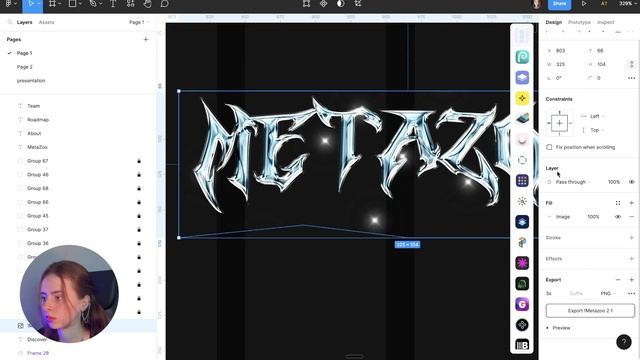Unlock the Group 46 layer

click(139, 175)
